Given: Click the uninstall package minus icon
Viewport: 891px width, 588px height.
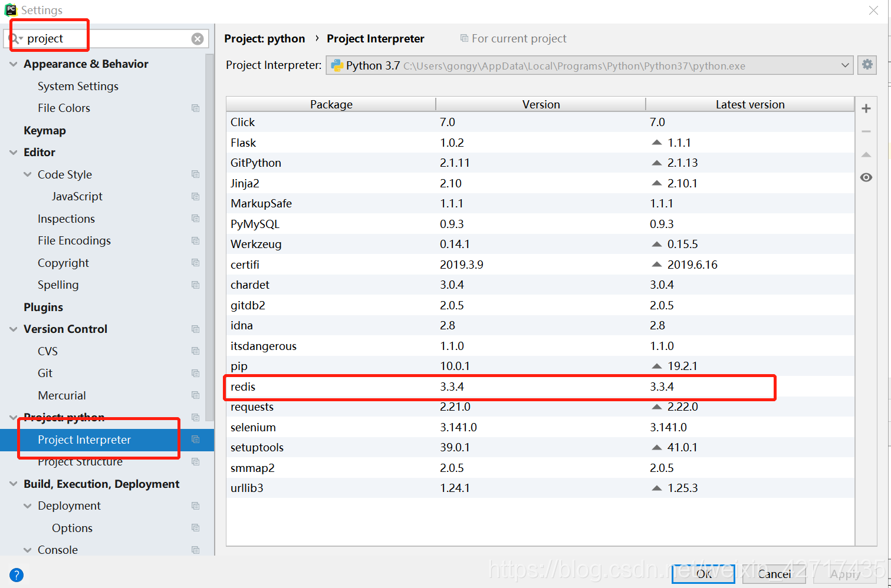Looking at the screenshot, I should 866,131.
